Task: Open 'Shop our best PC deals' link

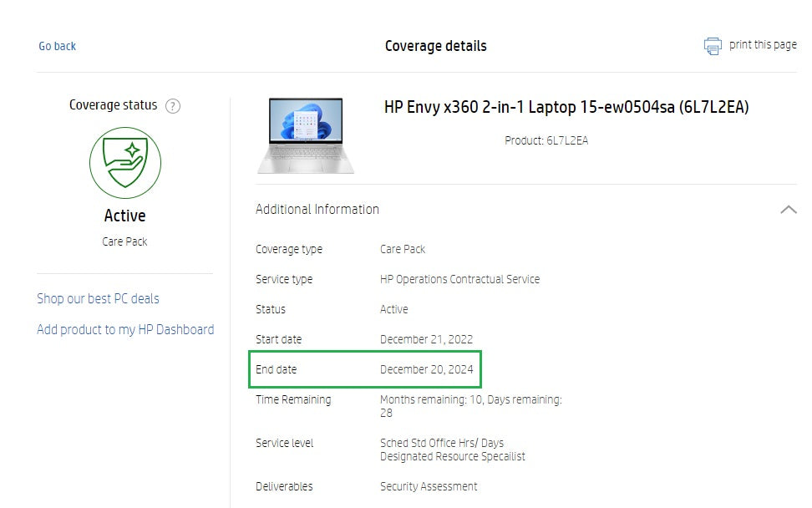Action: pyautogui.click(x=98, y=298)
